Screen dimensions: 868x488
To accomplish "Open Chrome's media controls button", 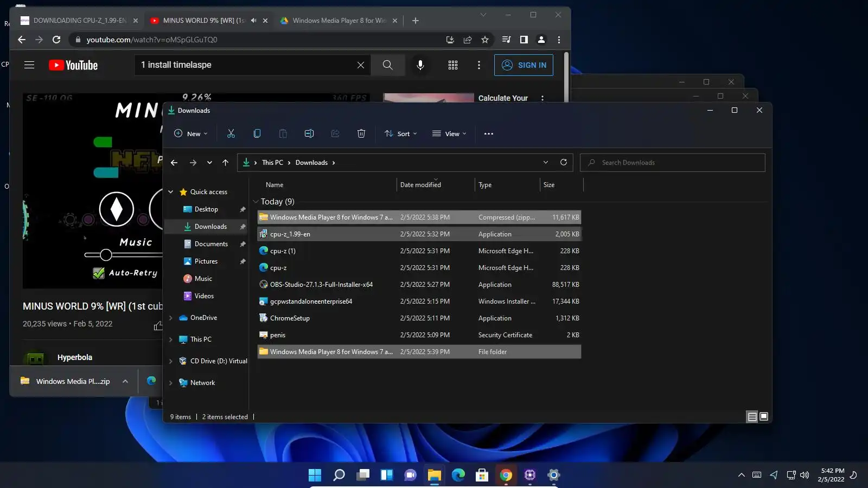I will [507, 40].
